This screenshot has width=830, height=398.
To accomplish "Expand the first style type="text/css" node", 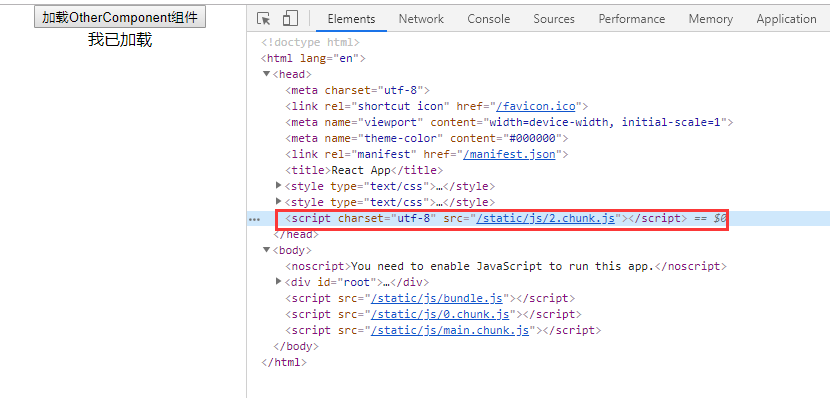I will tap(279, 186).
